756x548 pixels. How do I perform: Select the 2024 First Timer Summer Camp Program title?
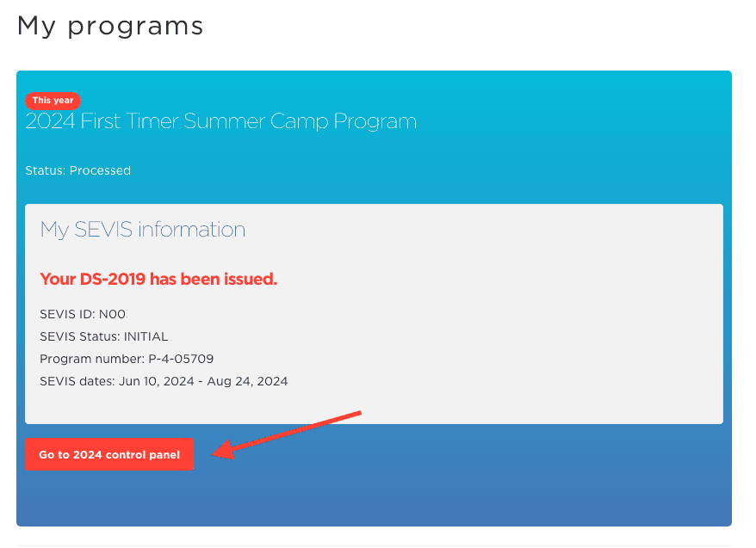[x=220, y=121]
